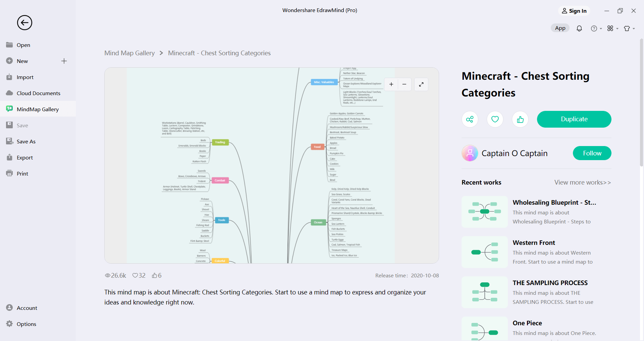Image resolution: width=644 pixels, height=341 pixels.
Task: Click View more works link
Action: tap(583, 183)
